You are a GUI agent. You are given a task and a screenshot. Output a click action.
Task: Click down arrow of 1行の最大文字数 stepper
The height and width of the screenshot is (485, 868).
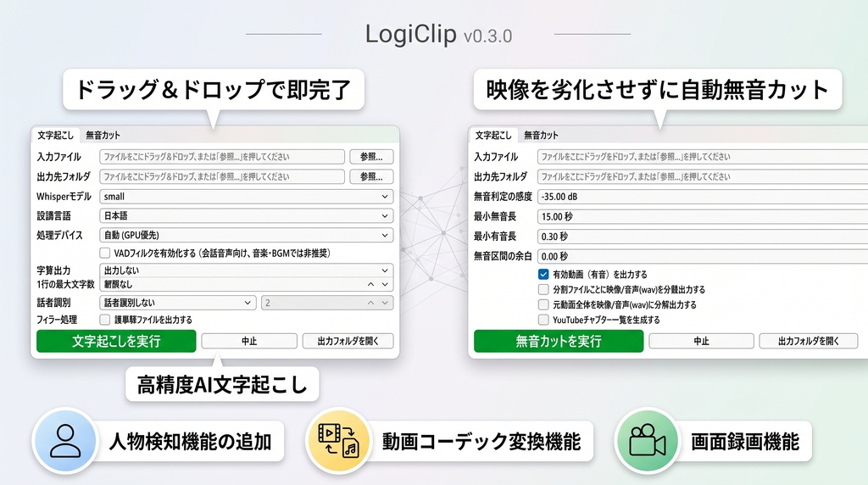(385, 284)
